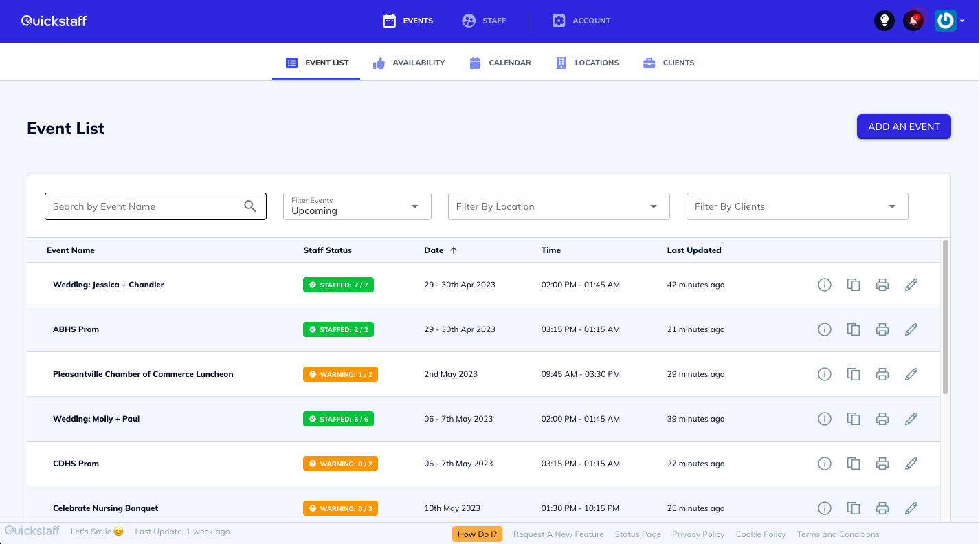Viewport: 980px width, 544px height.
Task: Open the Privacy Policy link
Action: click(698, 534)
